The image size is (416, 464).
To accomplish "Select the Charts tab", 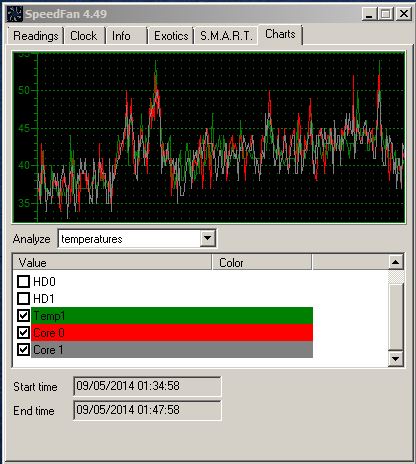I will coord(280,34).
